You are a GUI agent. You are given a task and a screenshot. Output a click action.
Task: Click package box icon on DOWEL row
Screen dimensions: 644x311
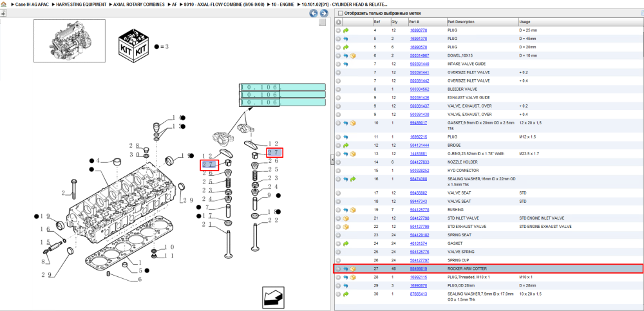tap(353, 55)
